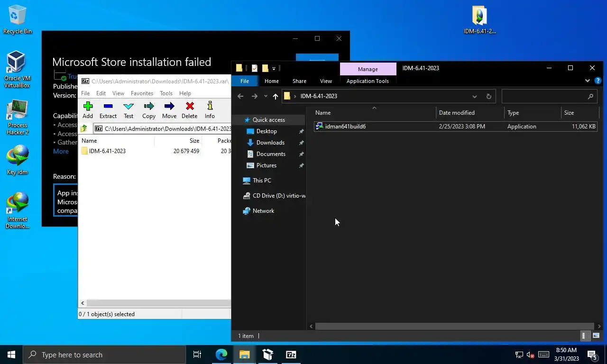This screenshot has width=607, height=364.
Task: Open the View menu in 7-Zip
Action: (x=118, y=93)
